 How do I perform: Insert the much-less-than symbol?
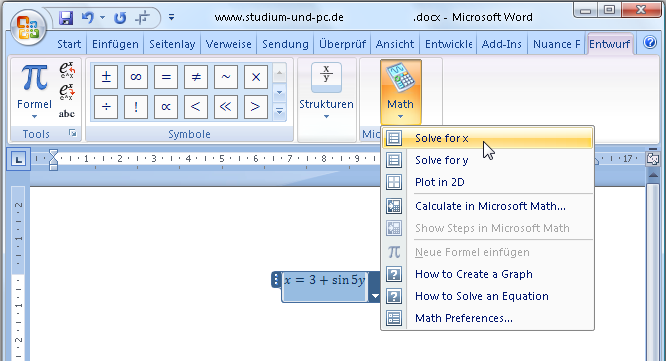click(x=226, y=107)
